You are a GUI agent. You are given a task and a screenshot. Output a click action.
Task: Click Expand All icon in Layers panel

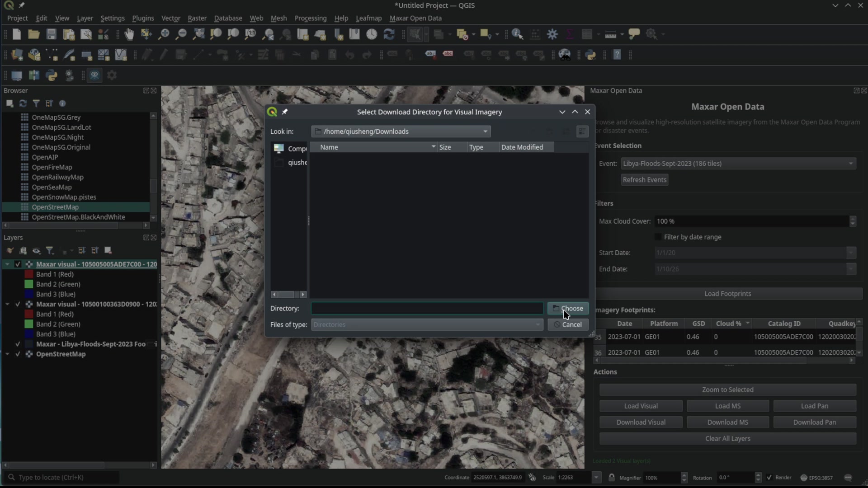click(x=82, y=250)
